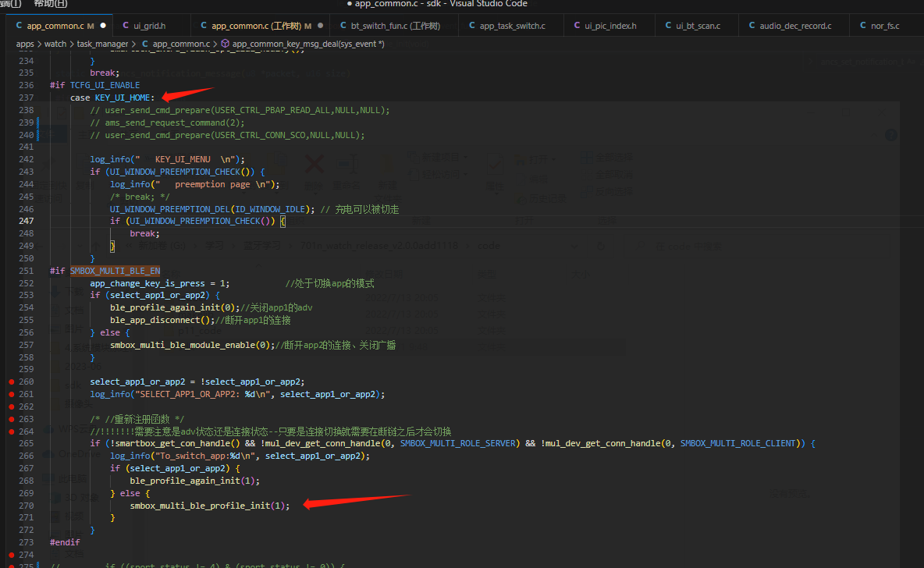The image size is (924, 568).
Task: Click the symbol icon before app_common_key_msg_deal in breadcrumbs
Action: pyautogui.click(x=225, y=44)
